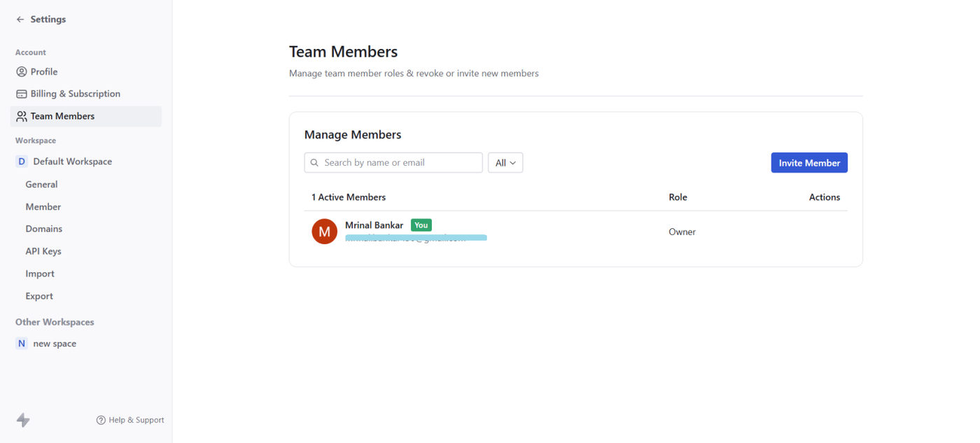Open General workspace settings
The image size is (980, 443).
(x=41, y=185)
